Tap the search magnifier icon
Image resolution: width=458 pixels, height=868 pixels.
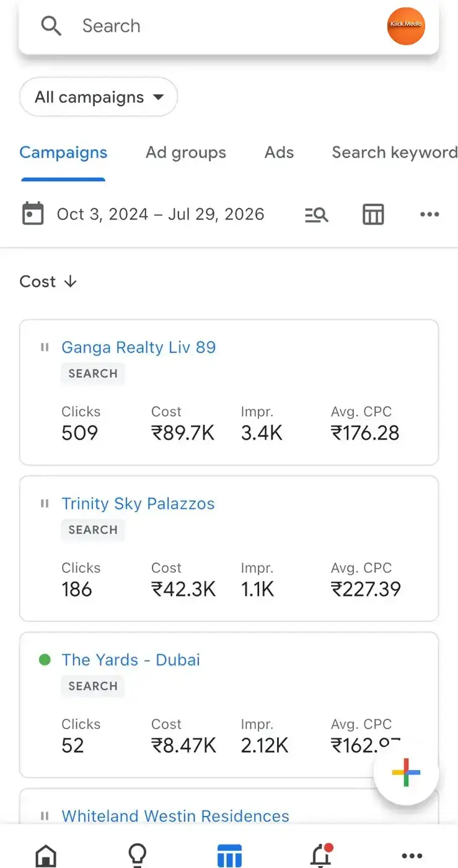pos(51,26)
